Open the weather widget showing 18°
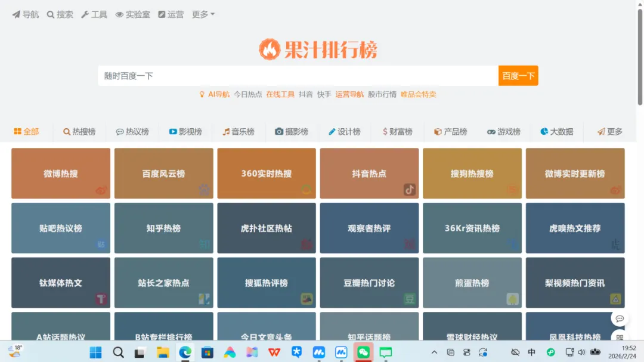The height and width of the screenshot is (362, 644). (15, 351)
